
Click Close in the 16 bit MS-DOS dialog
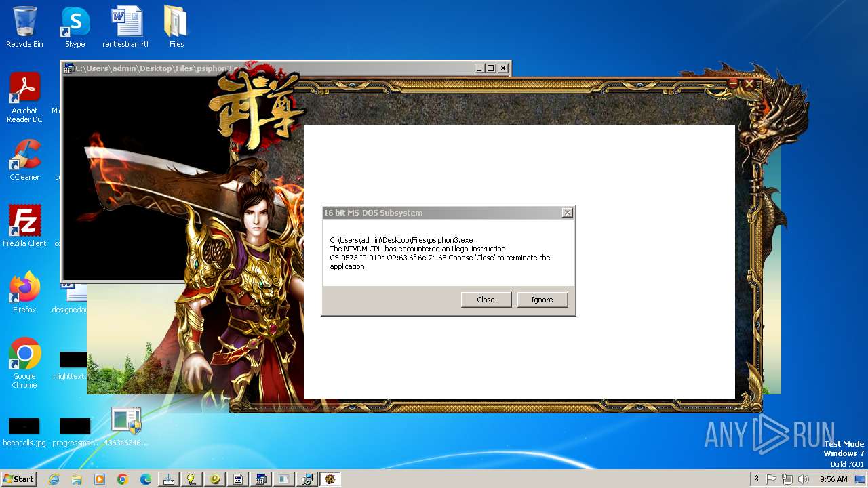pyautogui.click(x=486, y=300)
